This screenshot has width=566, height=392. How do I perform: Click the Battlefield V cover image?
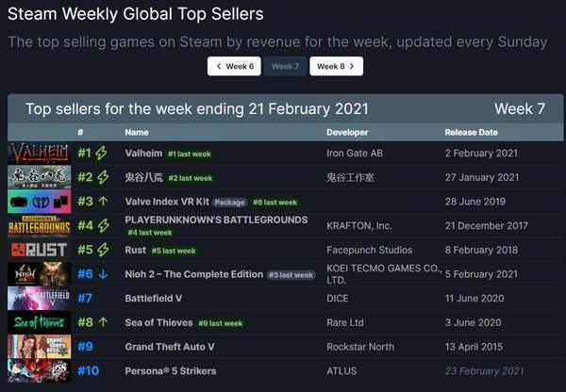click(x=39, y=299)
